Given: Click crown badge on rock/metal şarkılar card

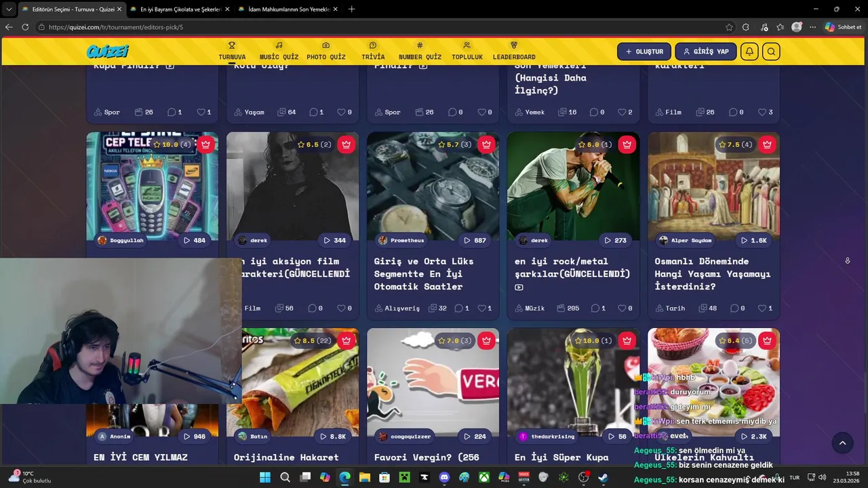Looking at the screenshot, I should point(627,144).
